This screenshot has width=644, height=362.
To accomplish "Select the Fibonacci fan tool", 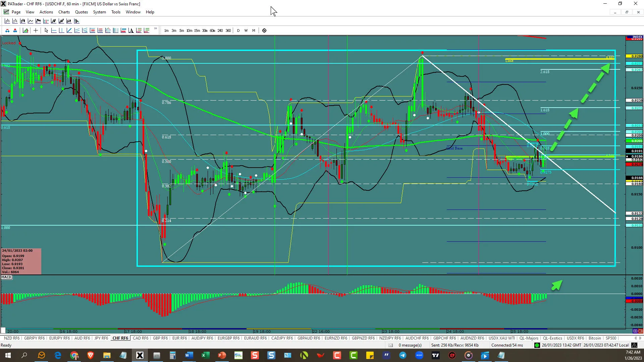I will click(108, 31).
